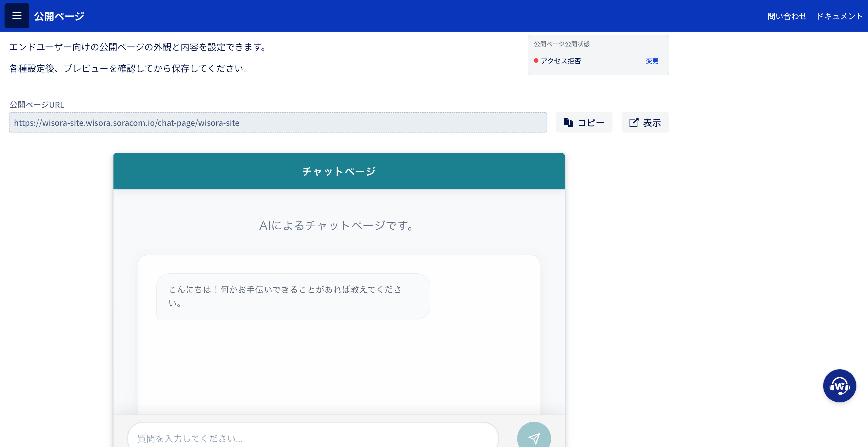This screenshot has width=868, height=447.
Task: Click the AIによるチャットページです description text
Action: pos(337,226)
